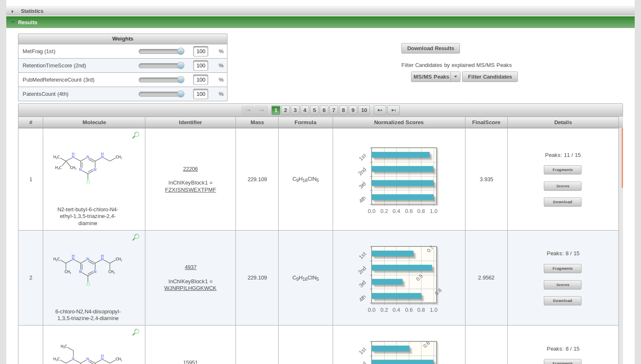Image resolution: width=641 pixels, height=364 pixels.
Task: Click the Formula column header
Action: 305,123
